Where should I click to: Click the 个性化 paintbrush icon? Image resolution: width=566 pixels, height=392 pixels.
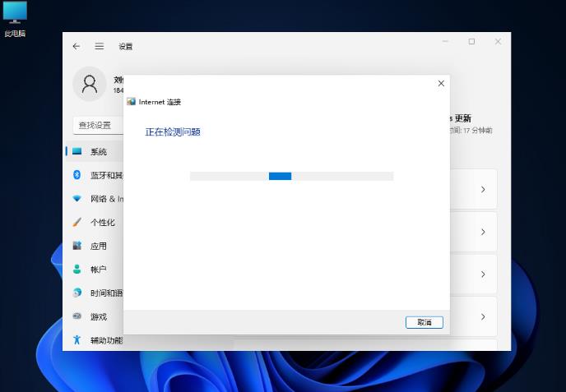coord(77,223)
